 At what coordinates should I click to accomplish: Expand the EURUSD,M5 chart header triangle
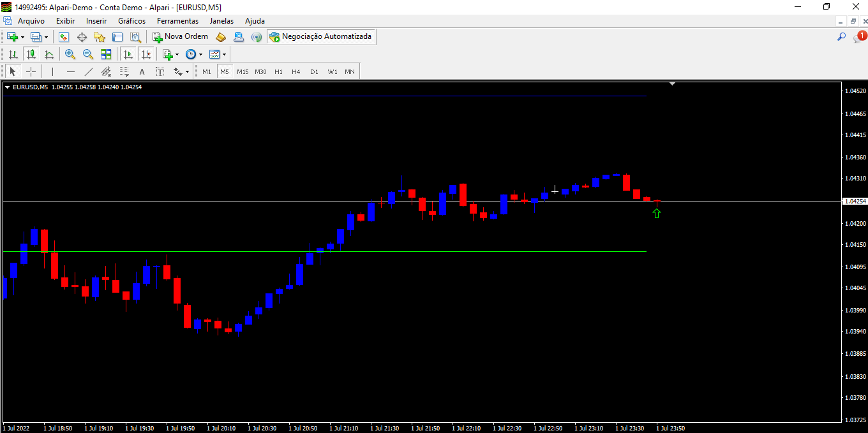pyautogui.click(x=7, y=87)
